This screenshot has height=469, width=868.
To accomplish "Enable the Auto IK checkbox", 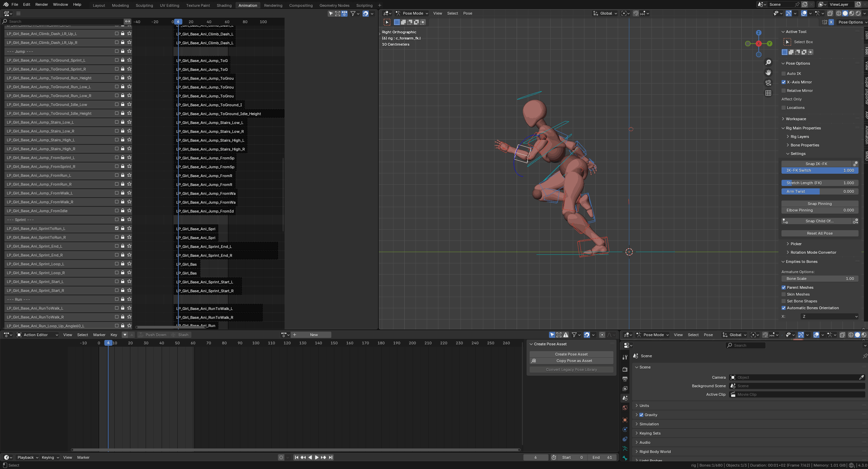I will click(784, 74).
